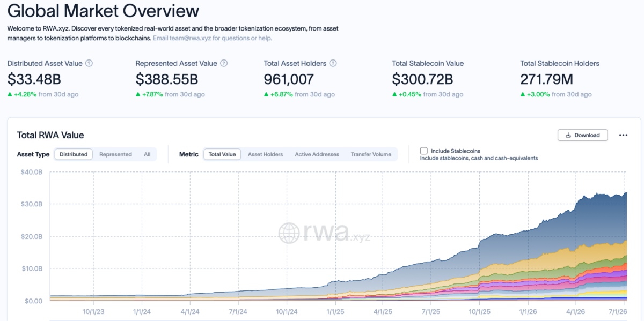Click the 10/1/23 x-axis date
The width and height of the screenshot is (644, 321).
(x=93, y=311)
